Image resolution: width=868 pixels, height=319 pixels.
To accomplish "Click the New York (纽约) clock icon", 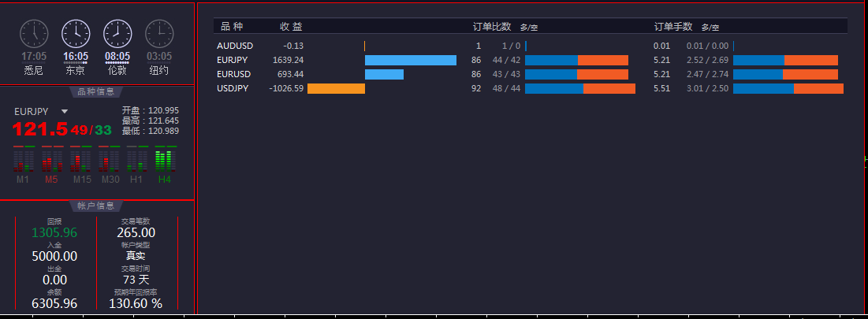I will click(x=159, y=34).
